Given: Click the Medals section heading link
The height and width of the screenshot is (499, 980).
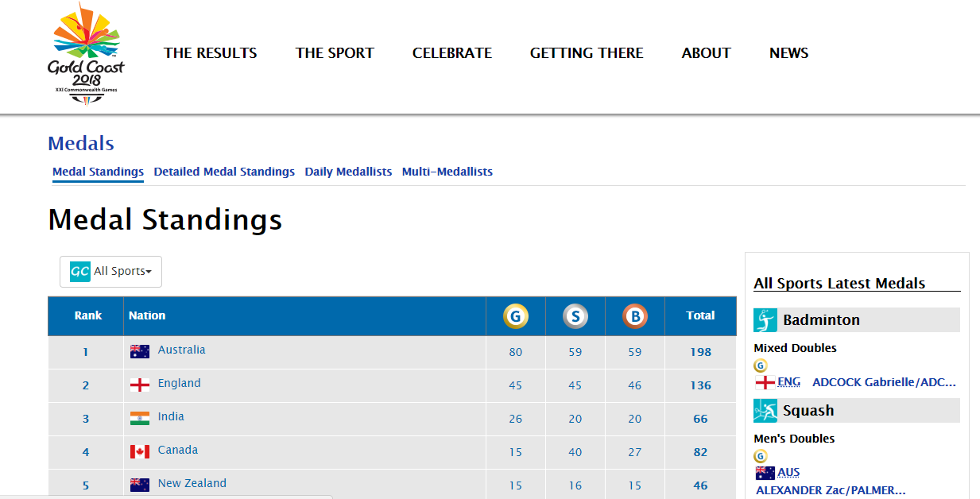Looking at the screenshot, I should (81, 144).
